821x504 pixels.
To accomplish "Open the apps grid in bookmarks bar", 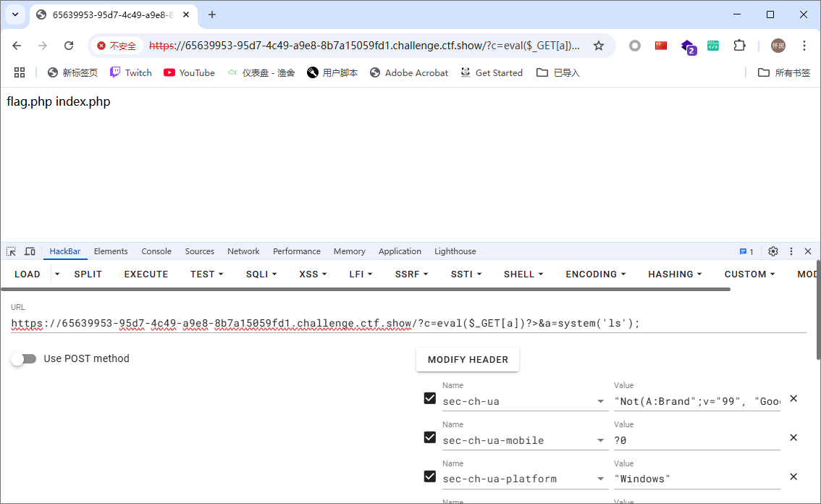I will pyautogui.click(x=20, y=73).
